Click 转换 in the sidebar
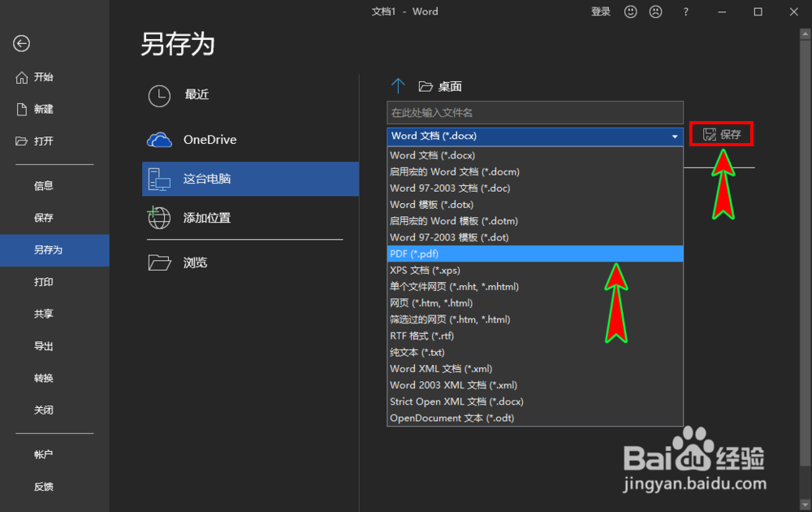This screenshot has height=512, width=812. click(54, 378)
